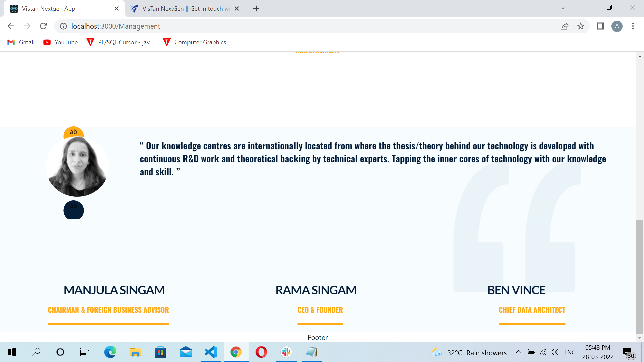Show hidden system tray icons
This screenshot has height=362, width=644.
click(x=518, y=352)
